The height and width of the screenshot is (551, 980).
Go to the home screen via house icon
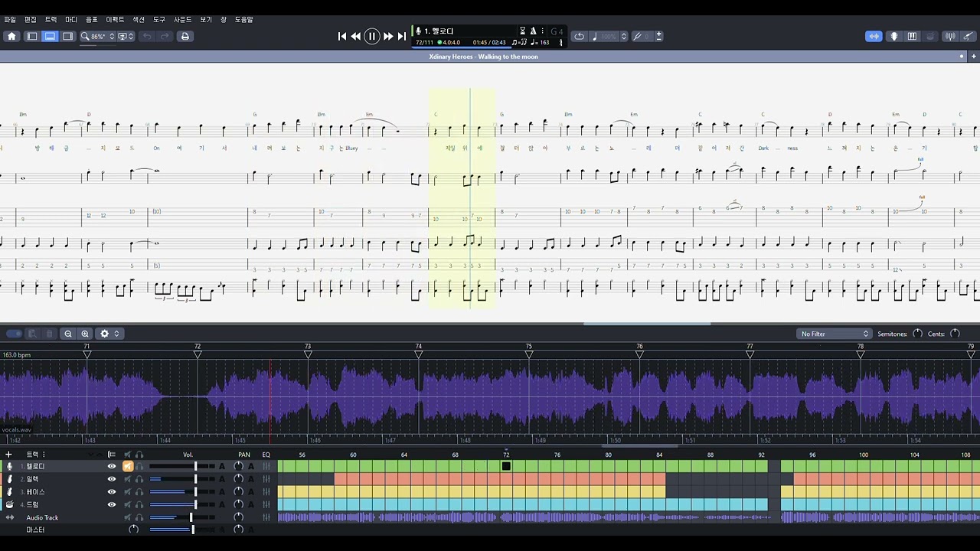tap(11, 36)
